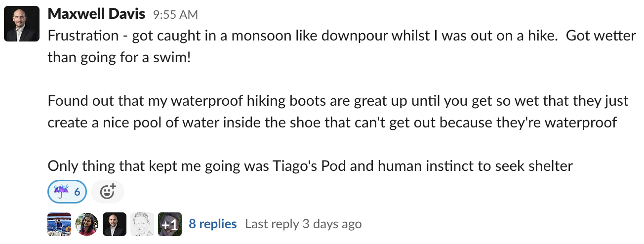Open the 8 replies thread
The width and height of the screenshot is (644, 244).
pyautogui.click(x=212, y=224)
